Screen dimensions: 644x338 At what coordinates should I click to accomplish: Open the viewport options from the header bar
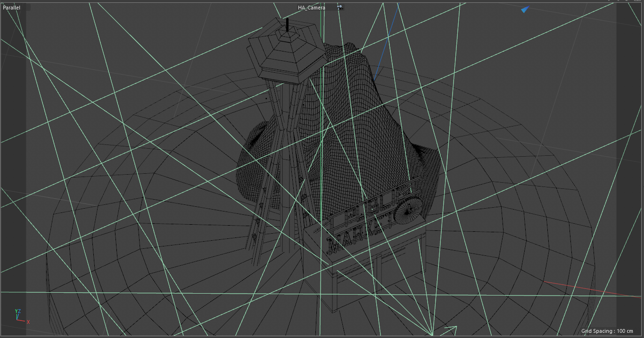[339, 7]
